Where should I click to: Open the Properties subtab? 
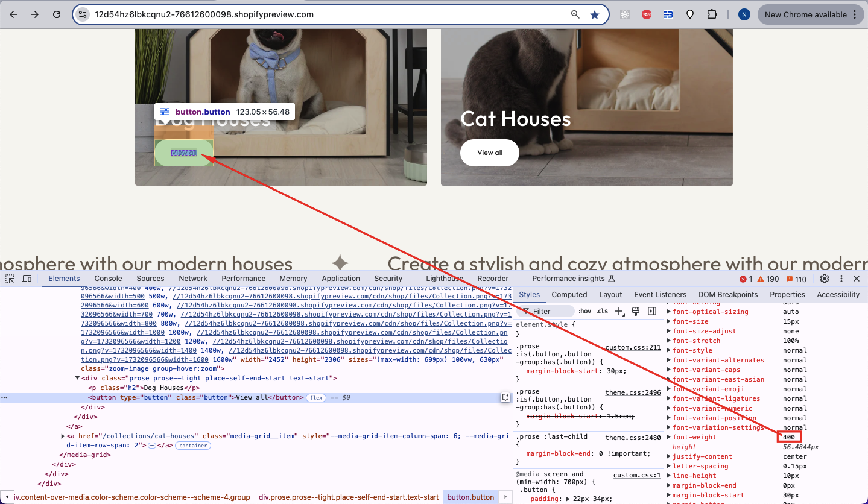(x=787, y=295)
